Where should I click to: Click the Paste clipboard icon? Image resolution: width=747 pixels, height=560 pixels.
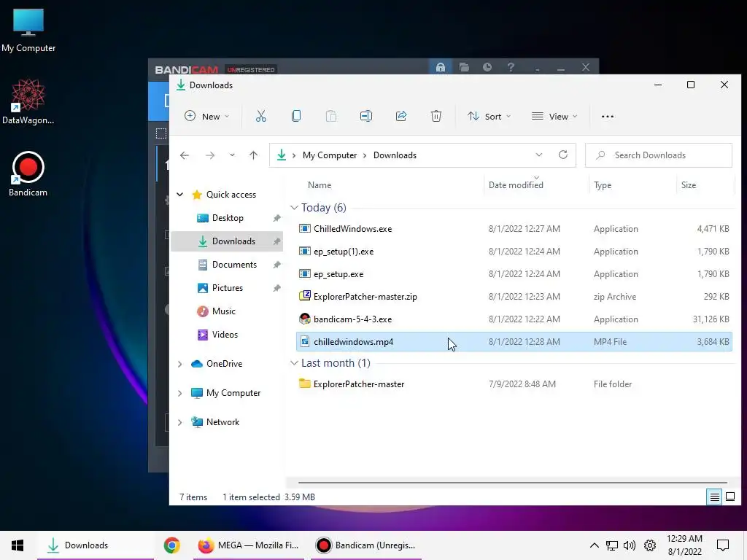[x=331, y=116]
